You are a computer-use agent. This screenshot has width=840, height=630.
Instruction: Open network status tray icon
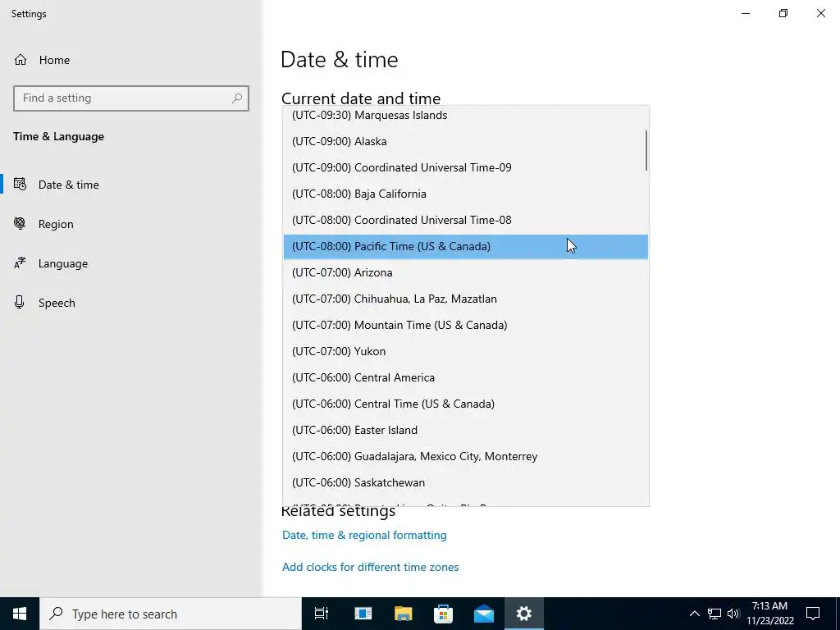pos(714,614)
